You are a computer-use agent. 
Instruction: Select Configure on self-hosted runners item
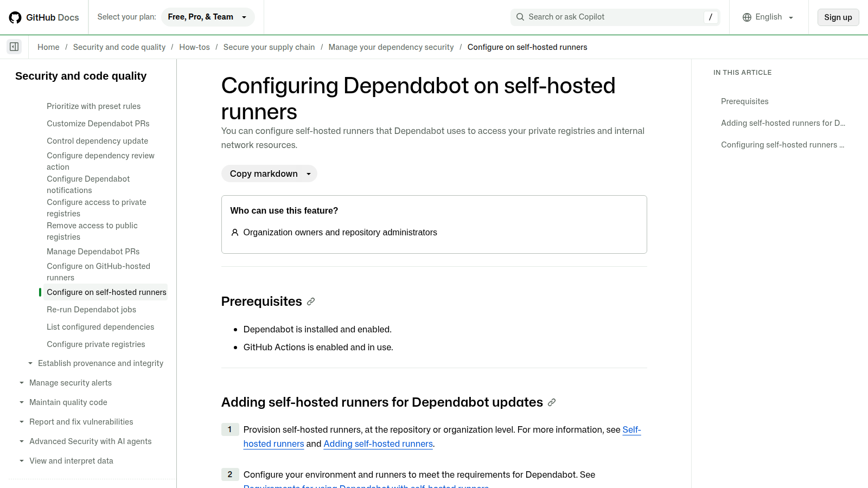coord(106,292)
